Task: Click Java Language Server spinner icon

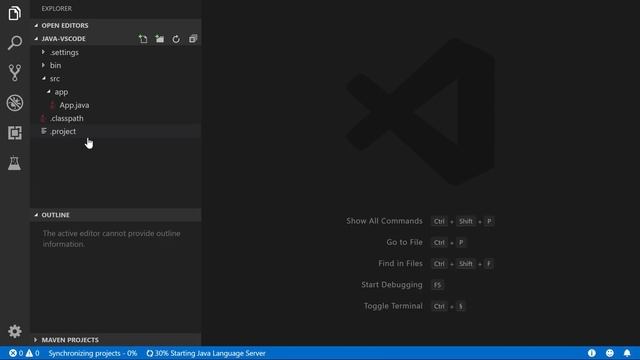Action: pos(150,353)
